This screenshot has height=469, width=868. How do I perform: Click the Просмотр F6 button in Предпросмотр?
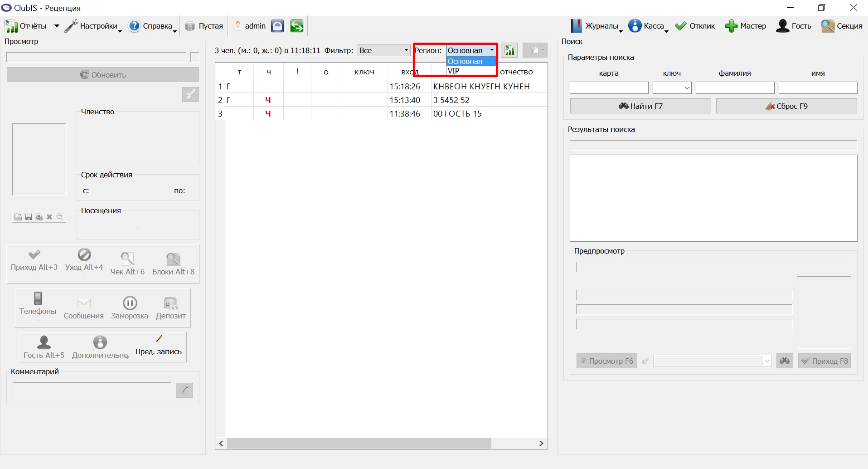coord(607,361)
